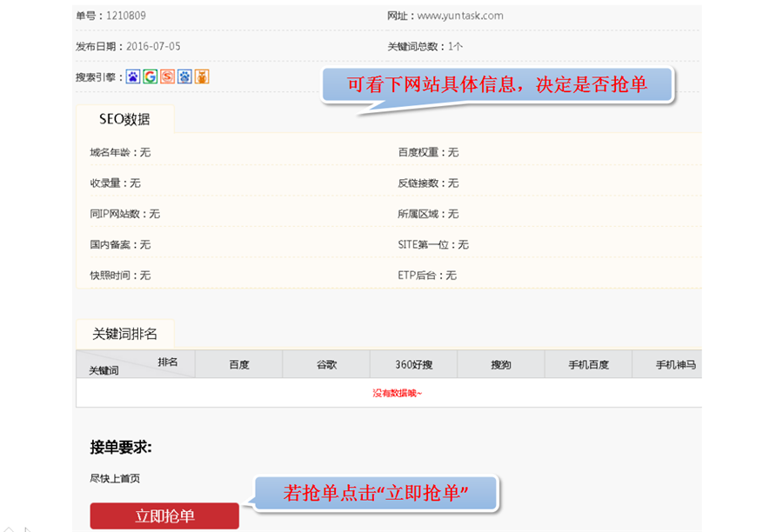This screenshot has width=783, height=532.
Task: Click the 可看下网站具体信息 callout bubble
Action: [x=497, y=85]
